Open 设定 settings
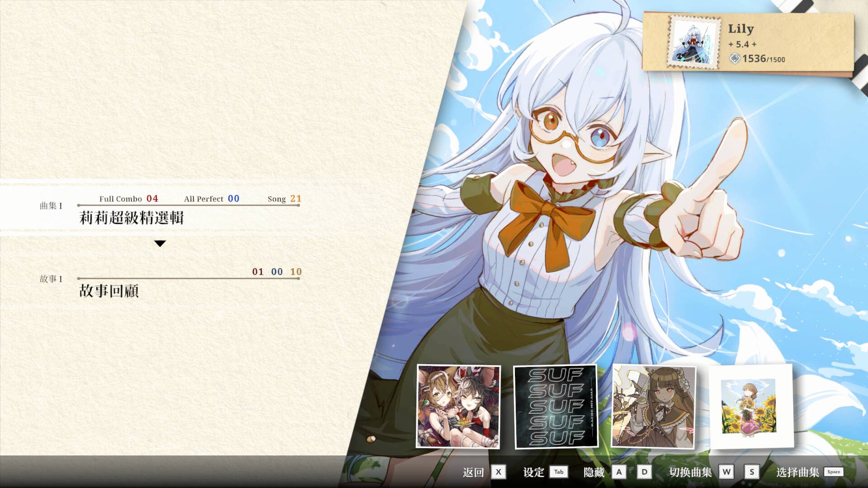Screen dimensions: 868x488 (533, 472)
